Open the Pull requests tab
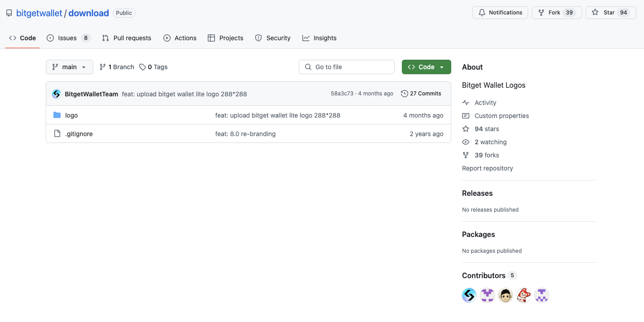Screen dimensions: 644x322 [x=127, y=38]
